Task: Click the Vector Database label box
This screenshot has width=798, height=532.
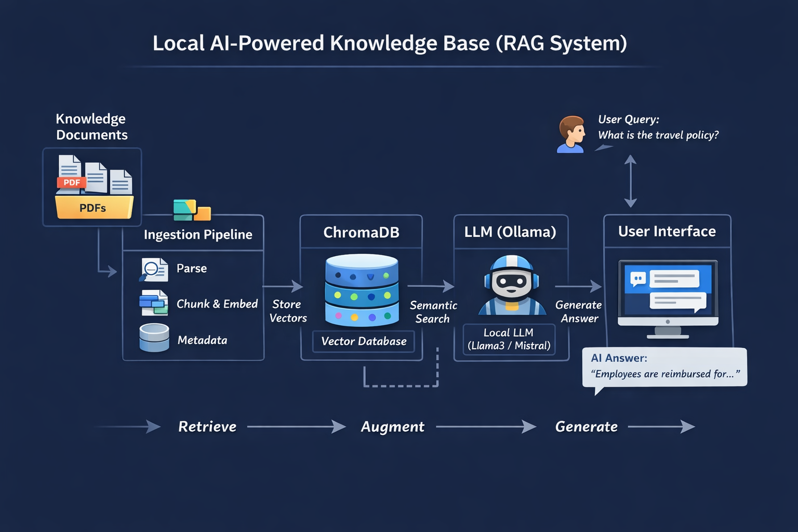Action: point(364,341)
